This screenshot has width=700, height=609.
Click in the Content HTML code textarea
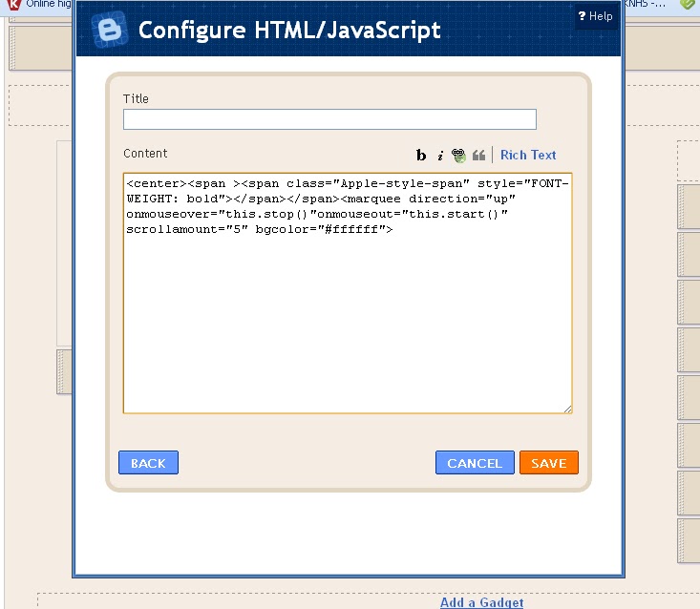click(348, 315)
